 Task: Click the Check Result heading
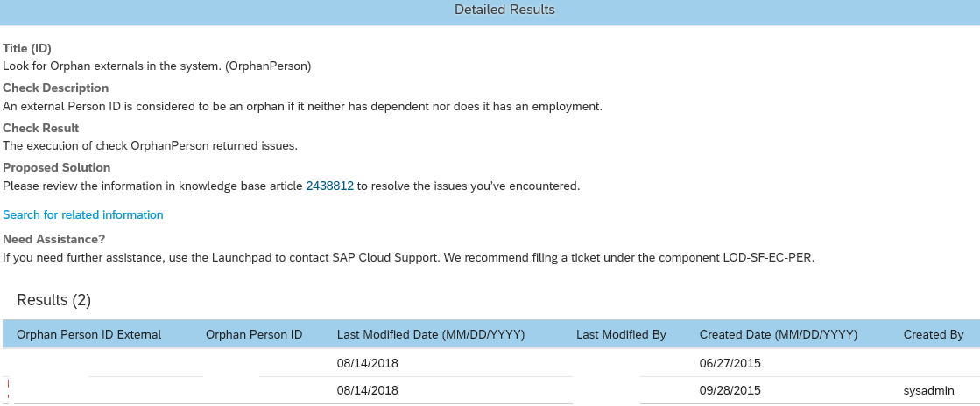40,128
